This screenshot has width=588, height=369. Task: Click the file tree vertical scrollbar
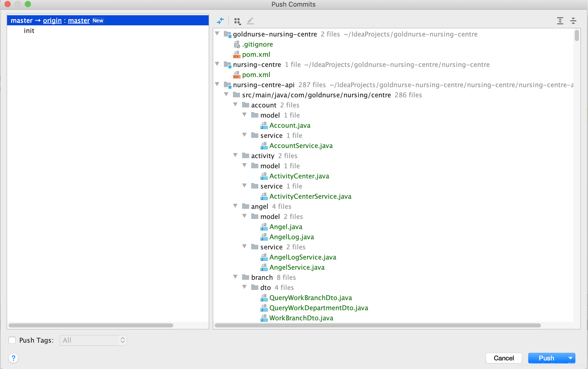(x=577, y=35)
